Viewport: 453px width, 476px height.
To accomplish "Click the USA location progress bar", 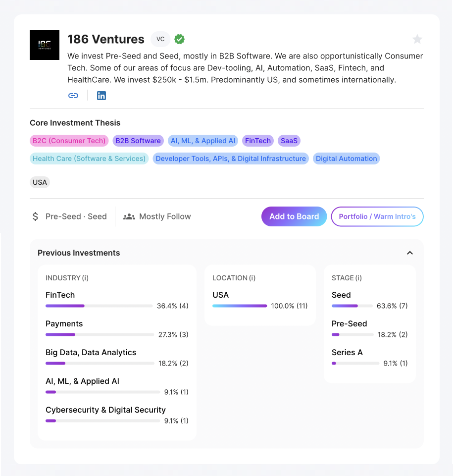I will point(240,306).
